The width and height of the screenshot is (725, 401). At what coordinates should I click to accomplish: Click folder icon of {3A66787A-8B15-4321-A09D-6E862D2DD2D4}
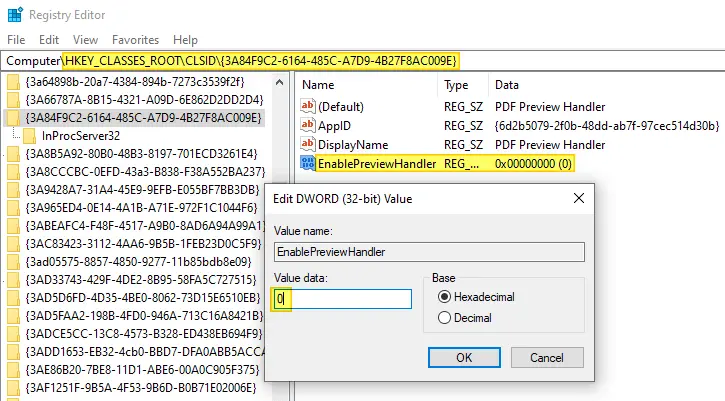[x=13, y=100]
